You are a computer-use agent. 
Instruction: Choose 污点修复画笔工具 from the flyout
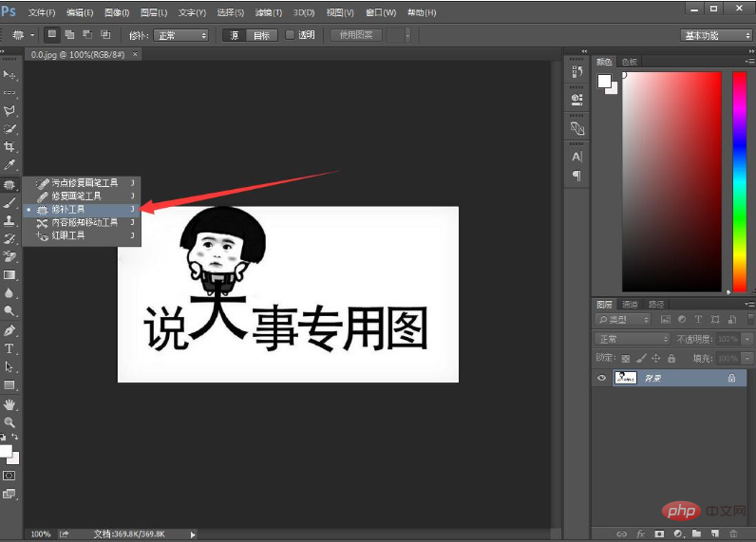tap(82, 183)
